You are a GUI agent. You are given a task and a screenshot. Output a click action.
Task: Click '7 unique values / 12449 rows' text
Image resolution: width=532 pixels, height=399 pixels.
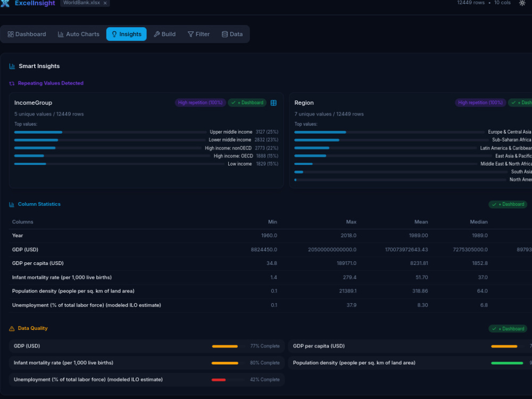329,114
